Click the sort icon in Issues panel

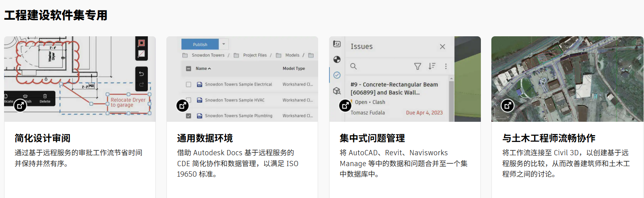coord(432,66)
